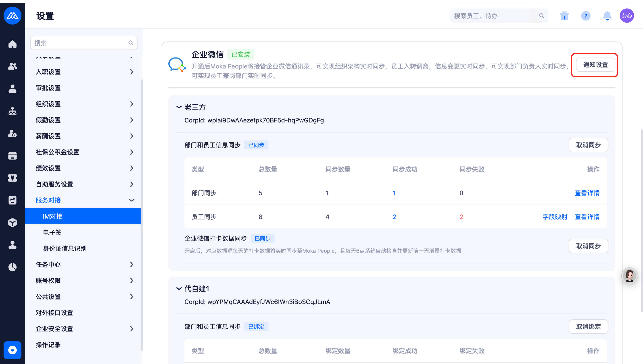The image size is (643, 364).
Task: Click the pie chart reports sidebar icon
Action: click(x=12, y=267)
